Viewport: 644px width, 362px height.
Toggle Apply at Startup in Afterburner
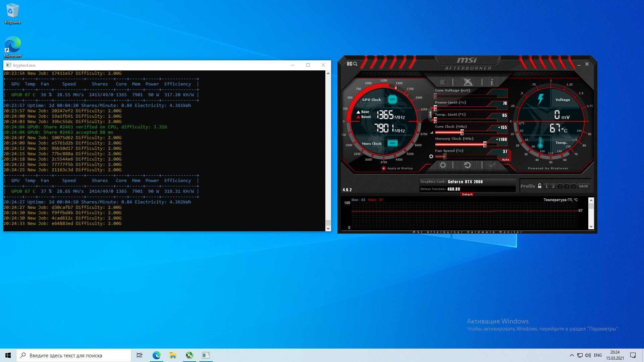pos(384,168)
